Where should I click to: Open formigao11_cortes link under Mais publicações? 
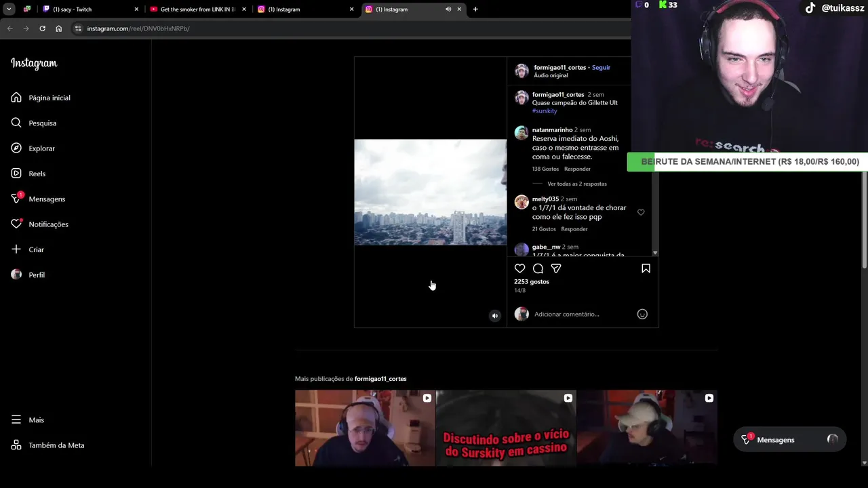[380, 379]
